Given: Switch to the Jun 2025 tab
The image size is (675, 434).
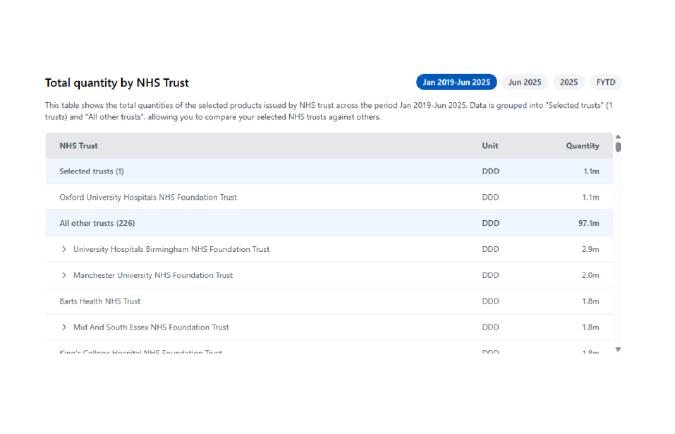Looking at the screenshot, I should click(525, 82).
